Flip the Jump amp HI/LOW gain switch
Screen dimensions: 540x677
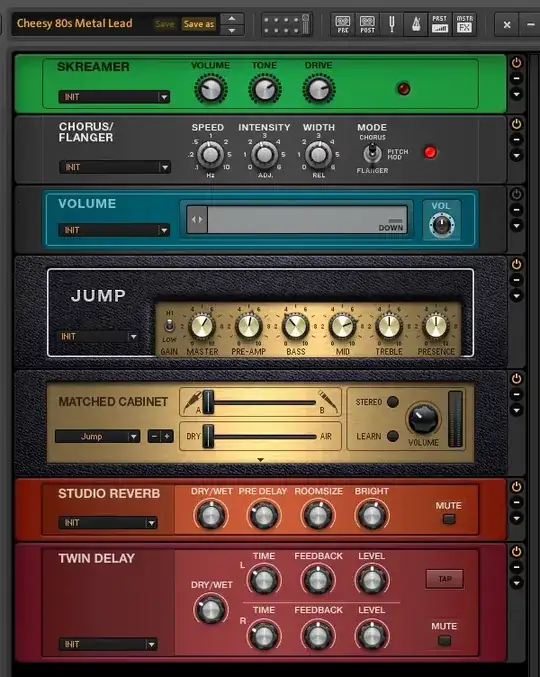[x=169, y=325]
